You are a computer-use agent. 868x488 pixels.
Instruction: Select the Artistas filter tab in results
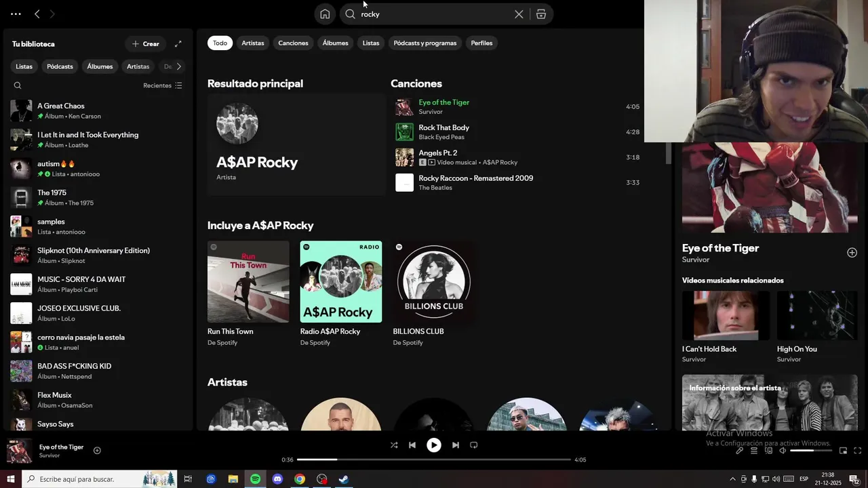point(253,43)
